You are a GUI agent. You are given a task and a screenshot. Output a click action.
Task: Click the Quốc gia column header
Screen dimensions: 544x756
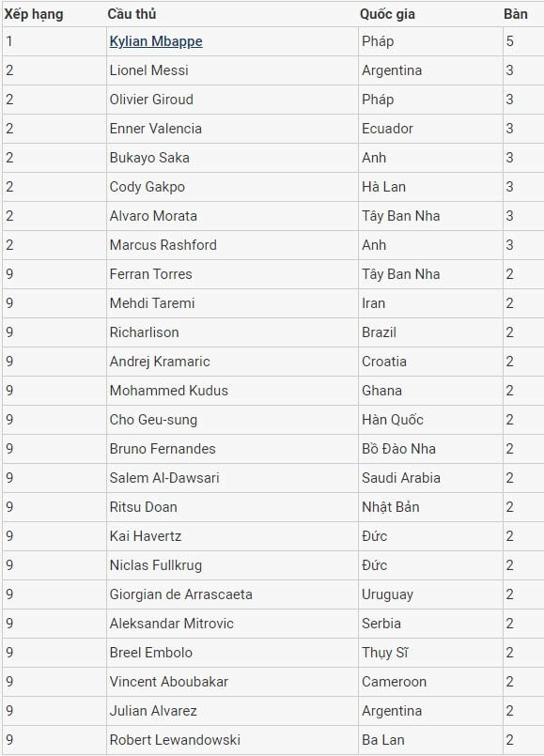click(387, 14)
